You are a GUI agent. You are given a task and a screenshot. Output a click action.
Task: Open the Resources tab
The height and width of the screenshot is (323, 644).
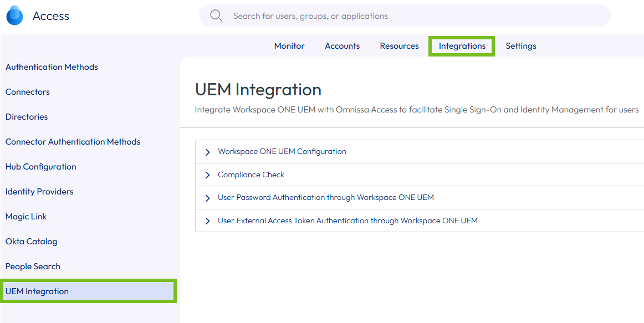pos(399,46)
